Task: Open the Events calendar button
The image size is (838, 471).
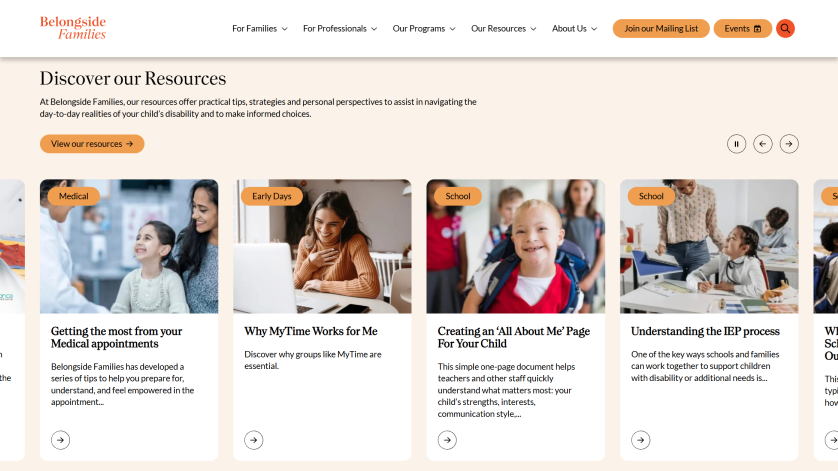Action: click(x=743, y=28)
